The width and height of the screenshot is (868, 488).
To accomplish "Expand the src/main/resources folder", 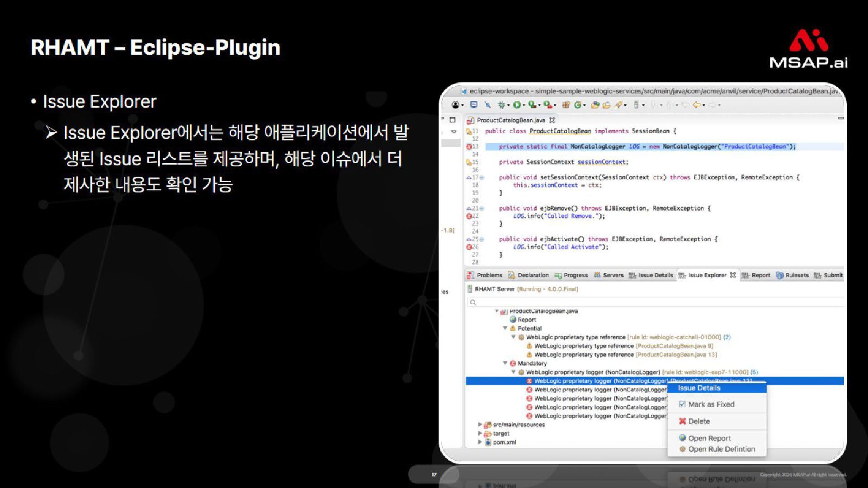I will tap(480, 424).
